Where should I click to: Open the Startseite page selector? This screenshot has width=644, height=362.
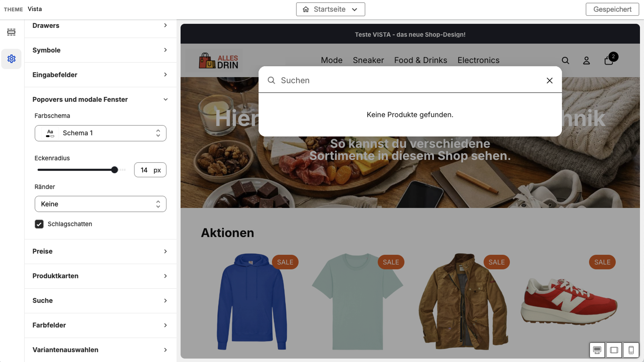(330, 9)
